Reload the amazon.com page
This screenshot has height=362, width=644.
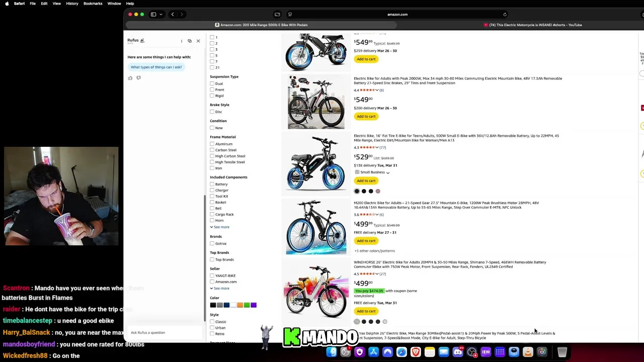(x=505, y=15)
